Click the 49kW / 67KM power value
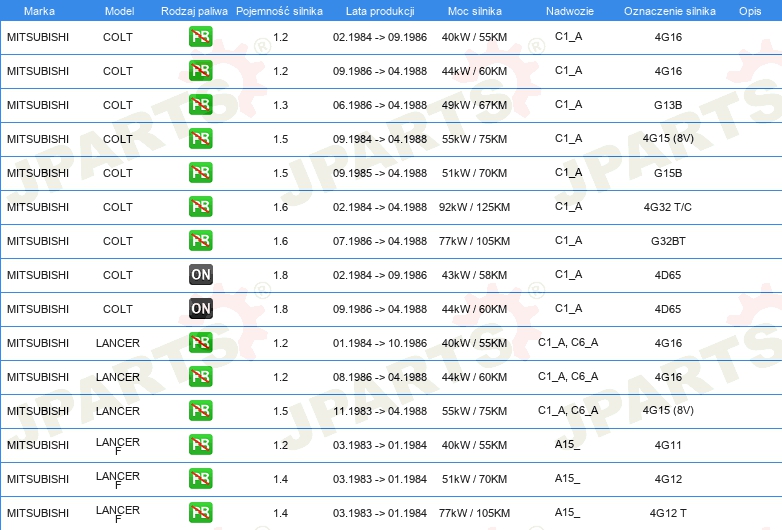782x530 pixels. point(474,105)
